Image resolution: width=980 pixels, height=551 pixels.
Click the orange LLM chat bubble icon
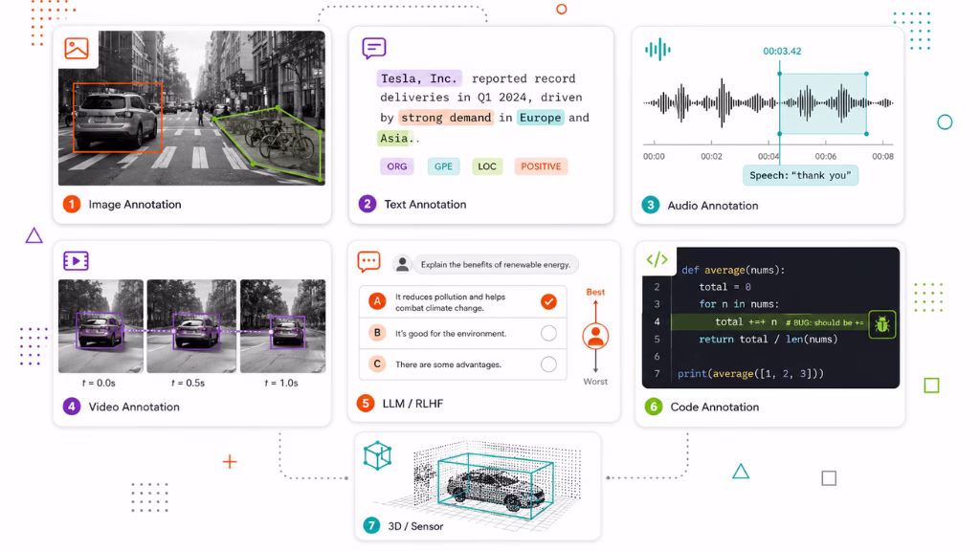tap(368, 261)
